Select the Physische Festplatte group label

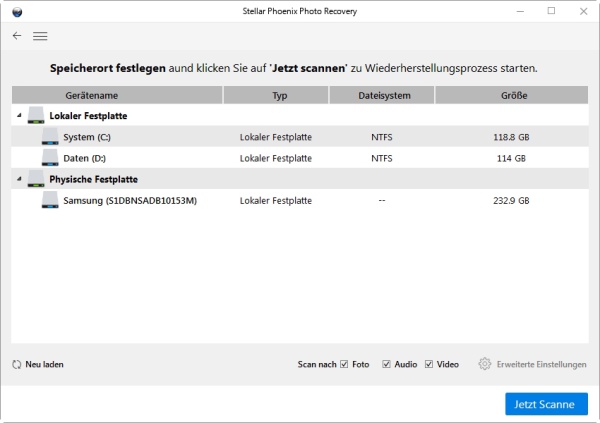click(x=94, y=179)
